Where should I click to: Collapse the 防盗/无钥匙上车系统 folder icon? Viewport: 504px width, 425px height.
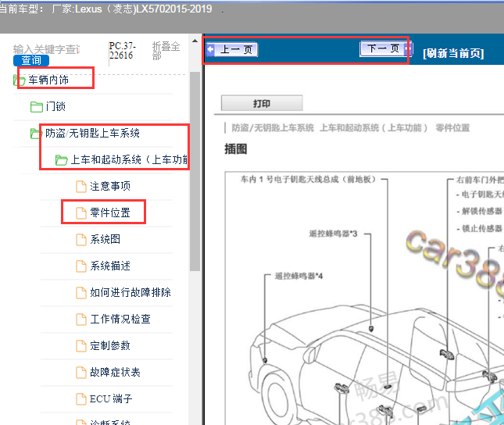click(36, 134)
